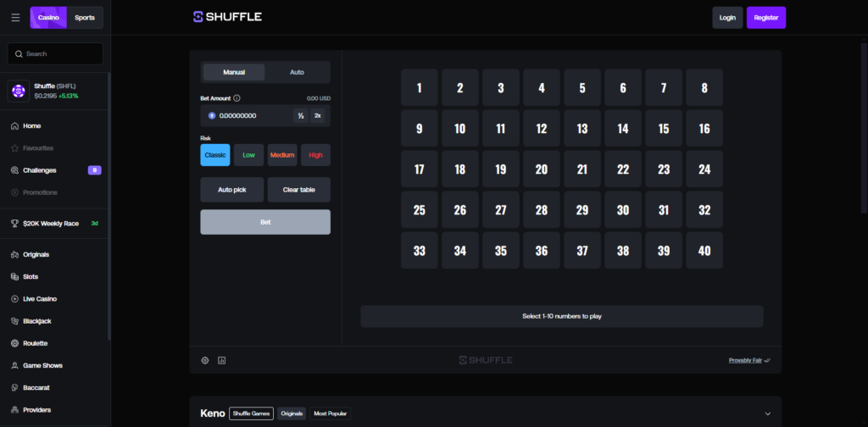Click Select 1-10 numbers to play bar
Screen dimensions: 868x427
point(562,316)
